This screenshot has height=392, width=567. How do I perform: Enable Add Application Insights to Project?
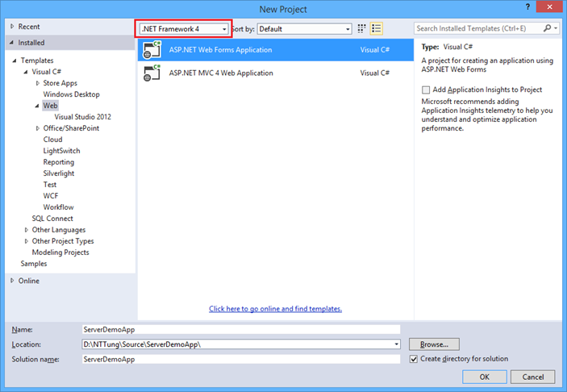[x=426, y=90]
